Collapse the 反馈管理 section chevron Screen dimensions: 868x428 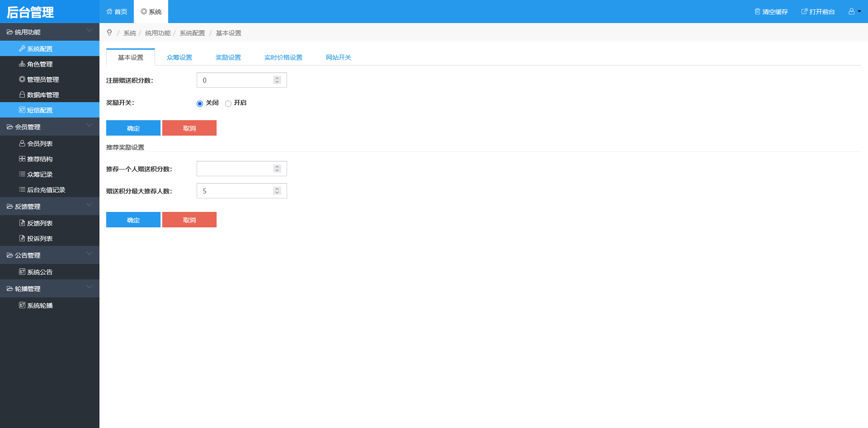pos(90,205)
